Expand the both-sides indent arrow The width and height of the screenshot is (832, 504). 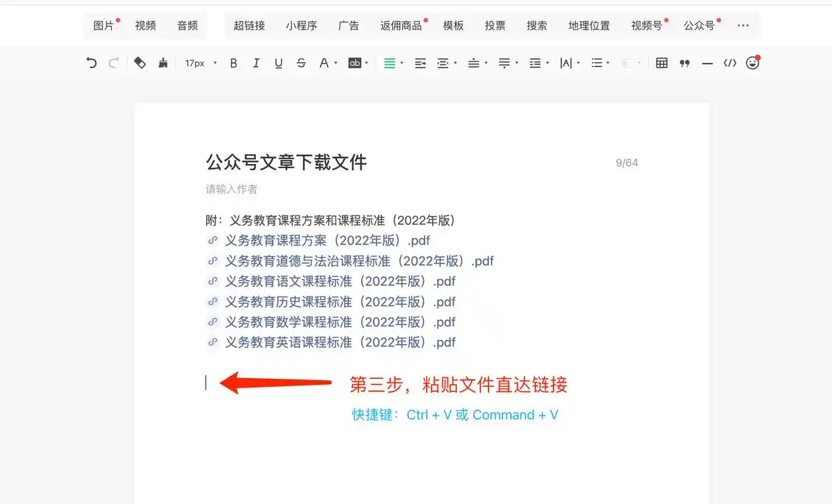[455, 64]
